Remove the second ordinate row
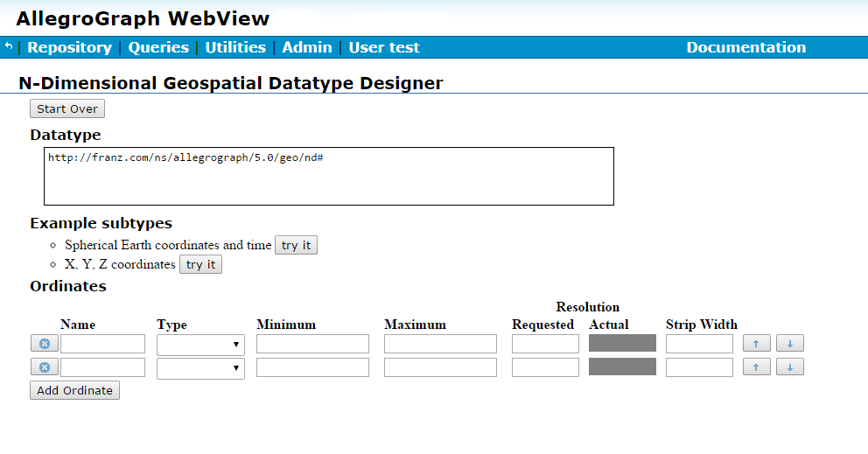This screenshot has height=454, width=868. (45, 367)
